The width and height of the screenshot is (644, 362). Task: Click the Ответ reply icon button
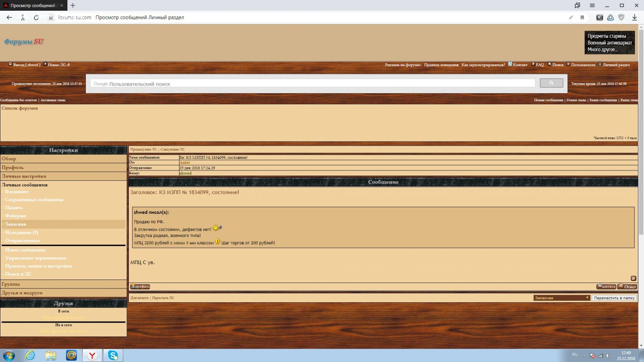[627, 286]
